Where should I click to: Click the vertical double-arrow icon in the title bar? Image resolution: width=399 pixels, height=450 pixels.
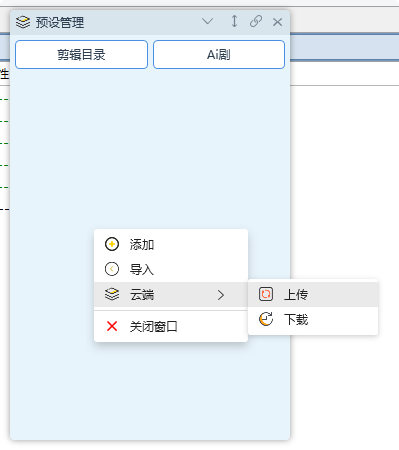click(234, 21)
